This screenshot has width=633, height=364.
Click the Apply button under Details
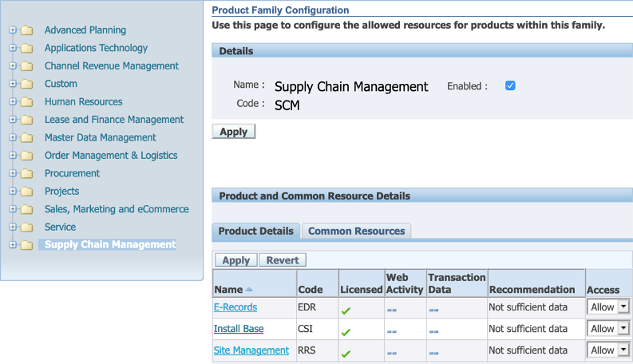pos(233,132)
